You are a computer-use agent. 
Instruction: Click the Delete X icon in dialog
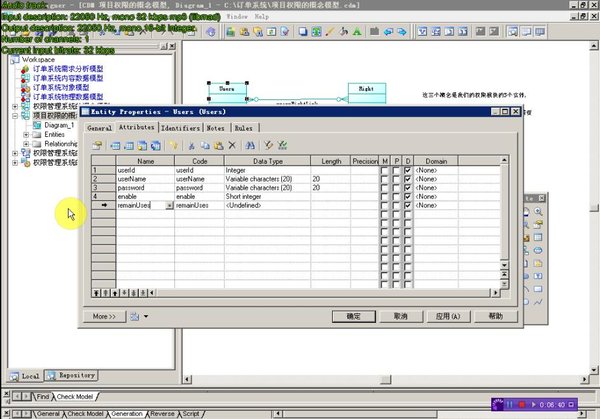click(x=232, y=145)
